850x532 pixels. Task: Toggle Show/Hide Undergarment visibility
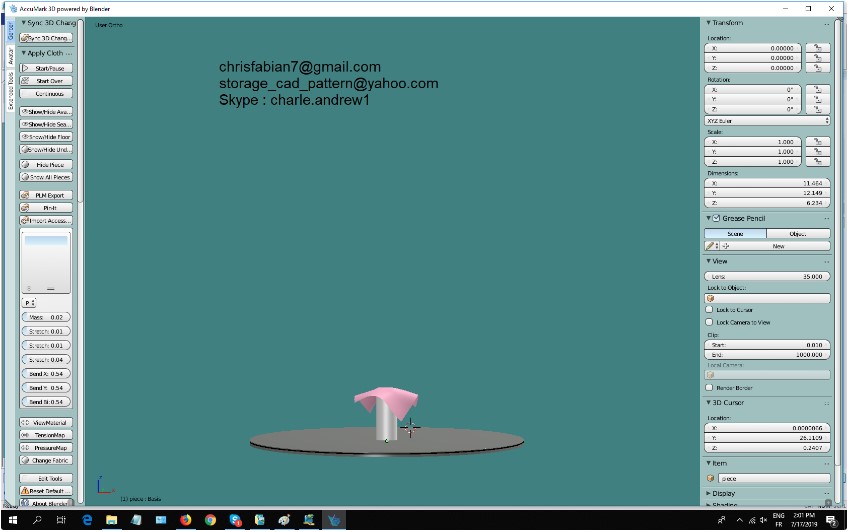tap(46, 149)
